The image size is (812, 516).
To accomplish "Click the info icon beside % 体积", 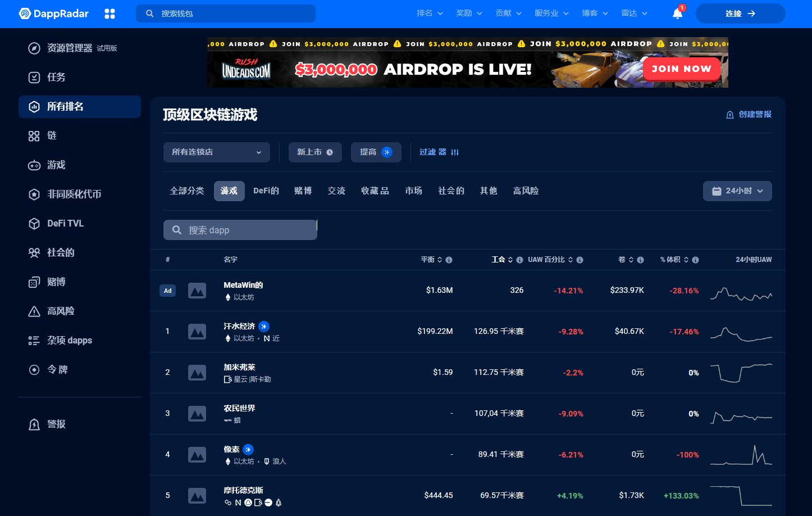I will click(696, 260).
